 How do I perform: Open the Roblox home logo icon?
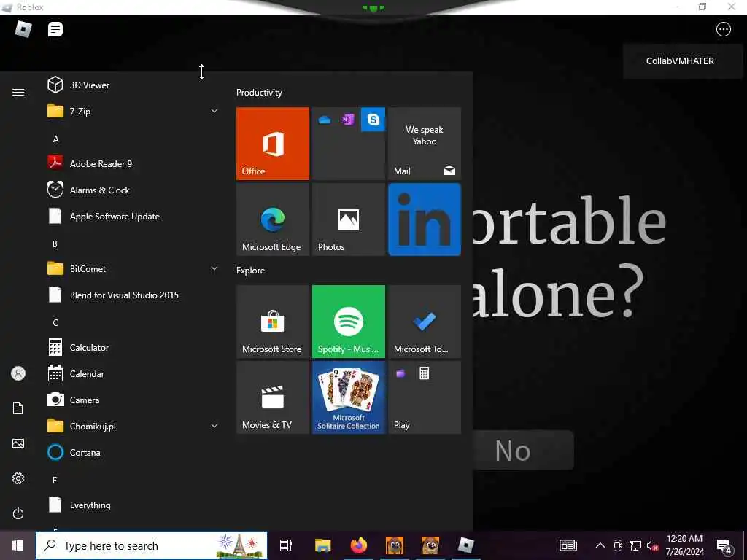pos(23,29)
